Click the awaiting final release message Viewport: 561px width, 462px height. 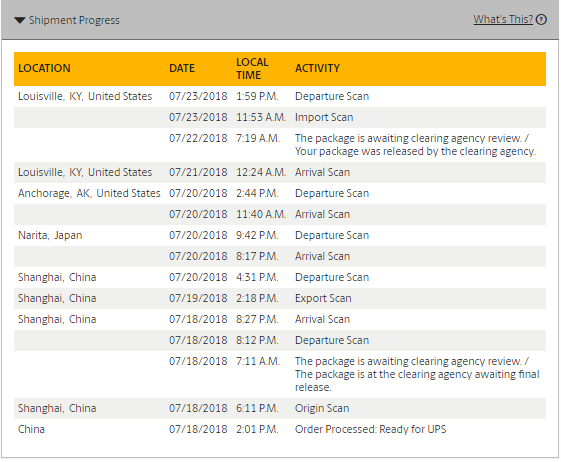coord(417,381)
